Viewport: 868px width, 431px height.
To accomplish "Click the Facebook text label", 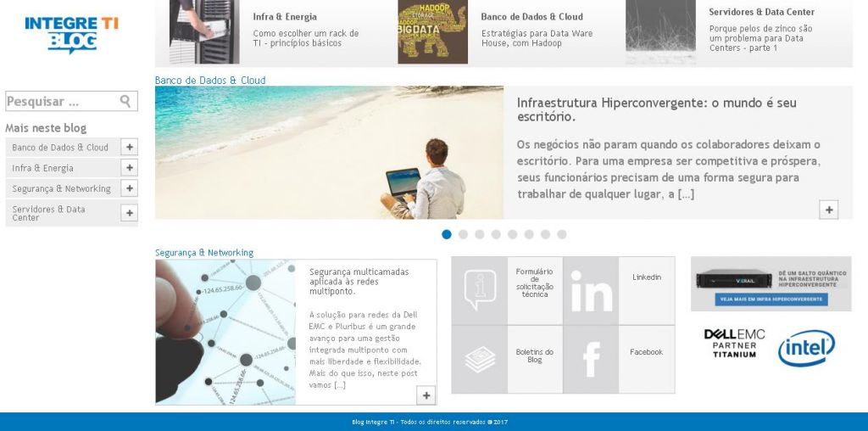I will 647,352.
